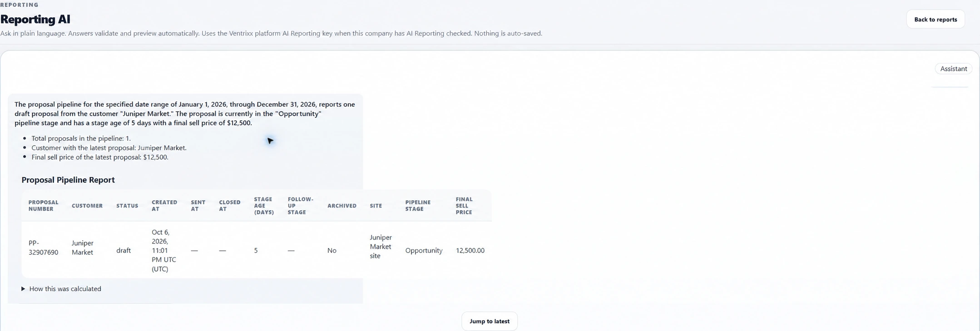Click the SENT AT column header
This screenshot has height=331, width=980.
(198, 206)
